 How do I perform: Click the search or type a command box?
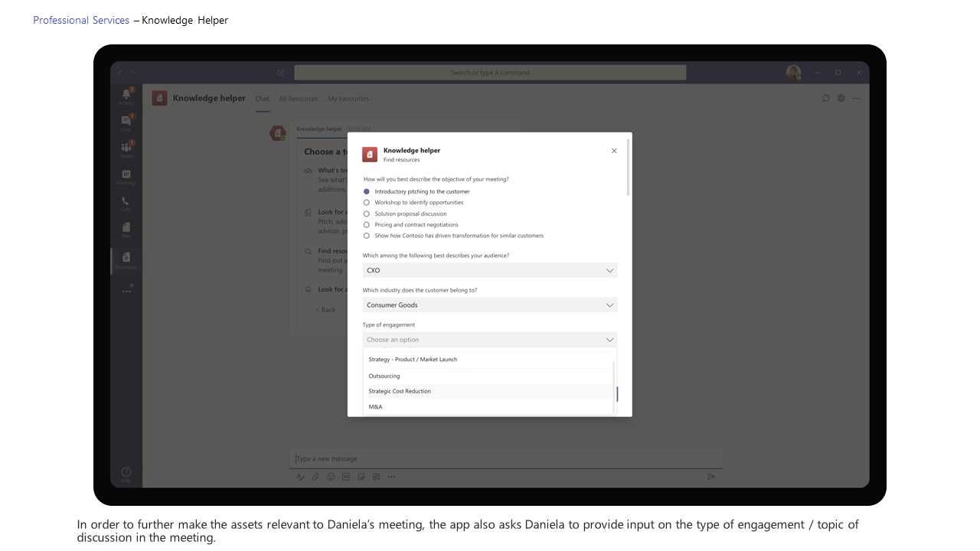coord(490,73)
